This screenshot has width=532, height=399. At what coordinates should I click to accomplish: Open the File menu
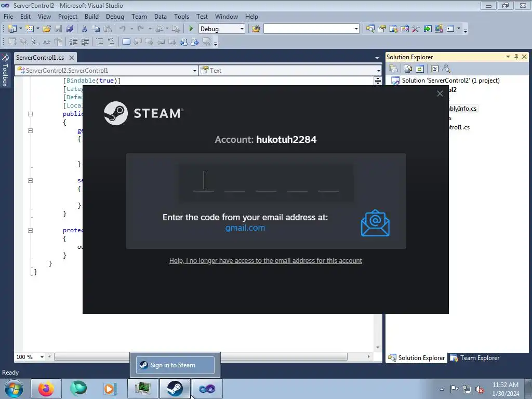[8, 16]
